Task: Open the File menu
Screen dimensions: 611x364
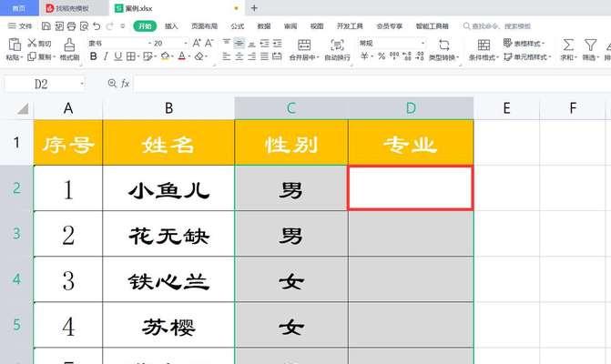Action: (20, 26)
